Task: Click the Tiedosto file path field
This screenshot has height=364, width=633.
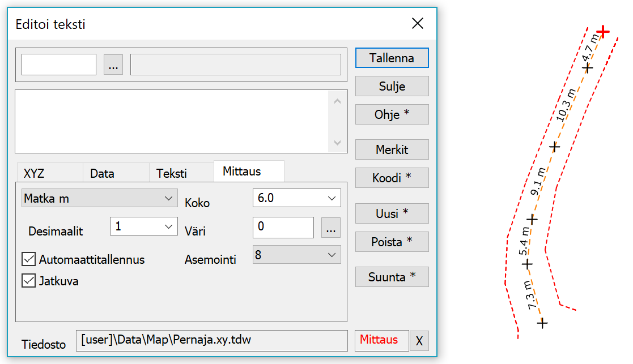Action: [x=211, y=341]
